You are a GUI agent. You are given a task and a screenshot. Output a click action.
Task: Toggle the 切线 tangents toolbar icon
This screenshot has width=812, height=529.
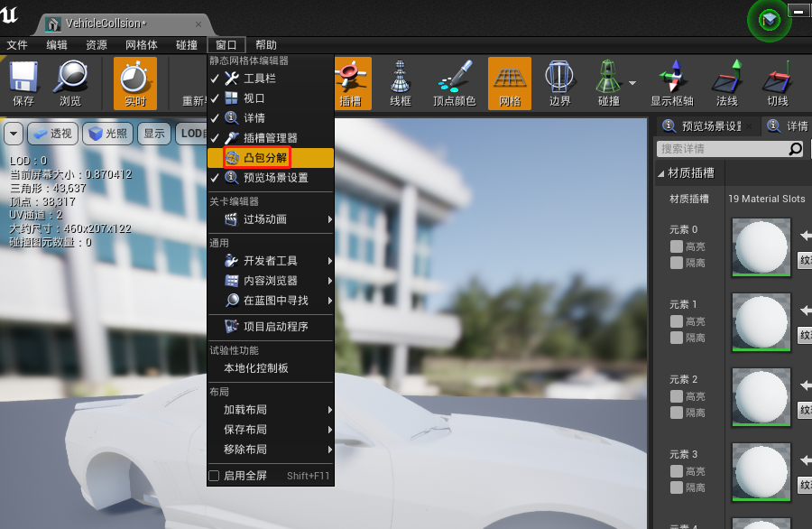(x=778, y=83)
